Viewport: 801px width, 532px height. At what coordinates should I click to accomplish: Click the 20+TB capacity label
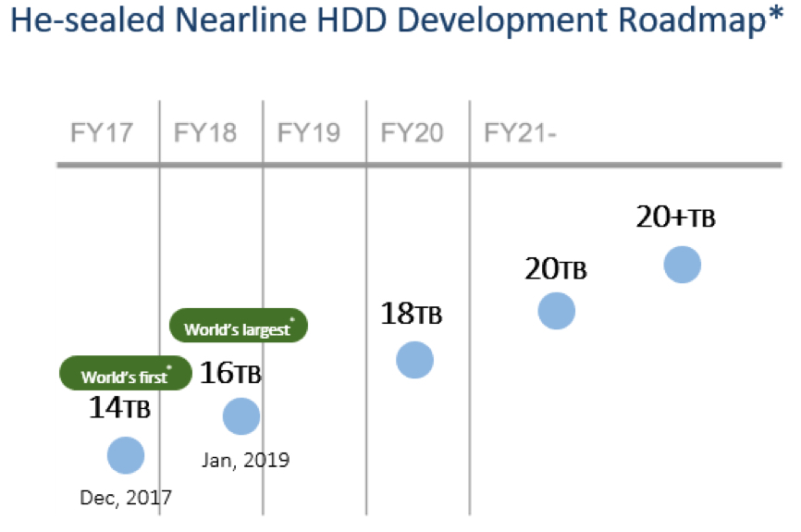click(x=675, y=217)
